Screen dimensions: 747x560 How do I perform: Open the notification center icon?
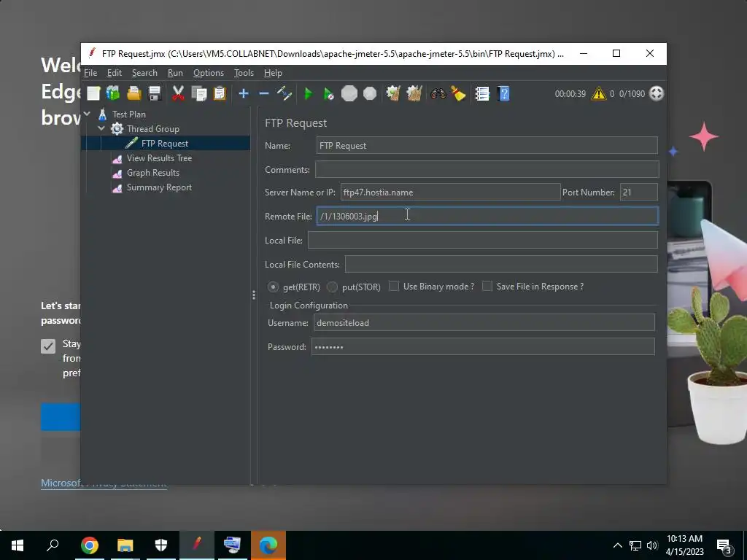tap(724, 546)
